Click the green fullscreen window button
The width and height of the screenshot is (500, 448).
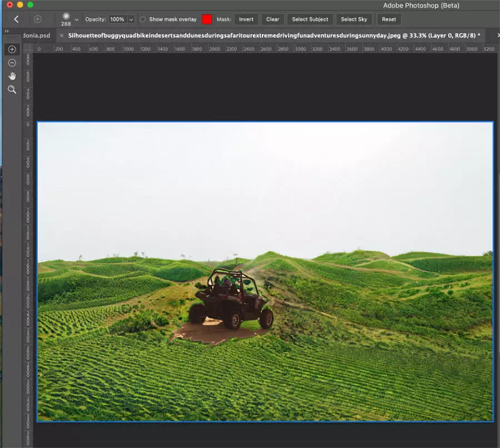click(x=31, y=5)
